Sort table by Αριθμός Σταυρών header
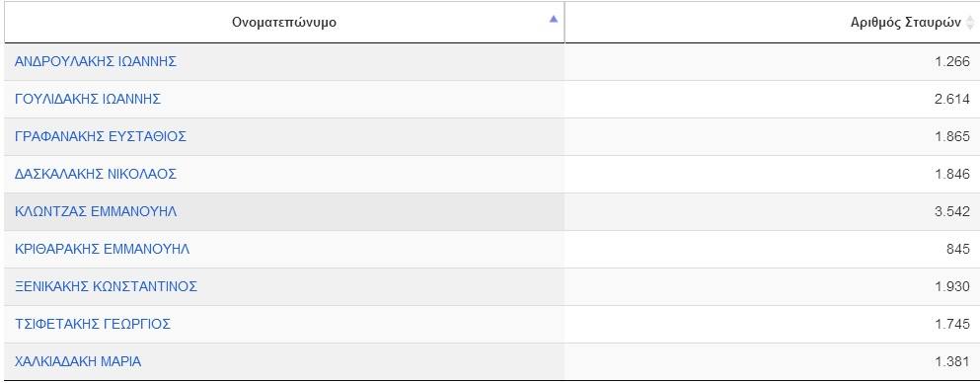This screenshot has height=383, width=980. coord(772,23)
